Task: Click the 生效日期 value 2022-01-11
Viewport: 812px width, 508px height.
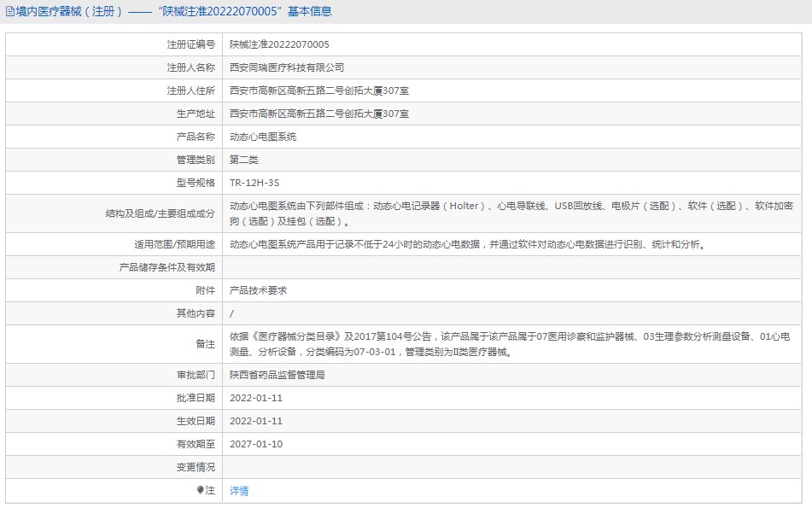Action: [256, 421]
